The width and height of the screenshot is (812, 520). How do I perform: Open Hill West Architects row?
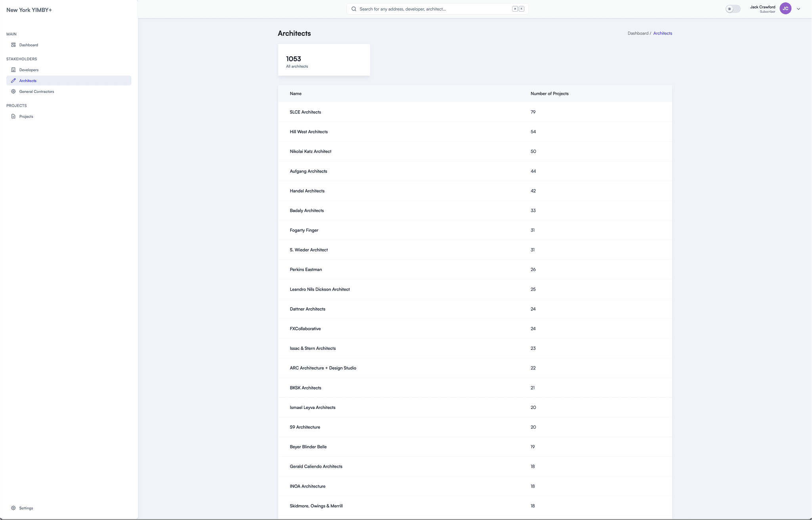(x=308, y=132)
